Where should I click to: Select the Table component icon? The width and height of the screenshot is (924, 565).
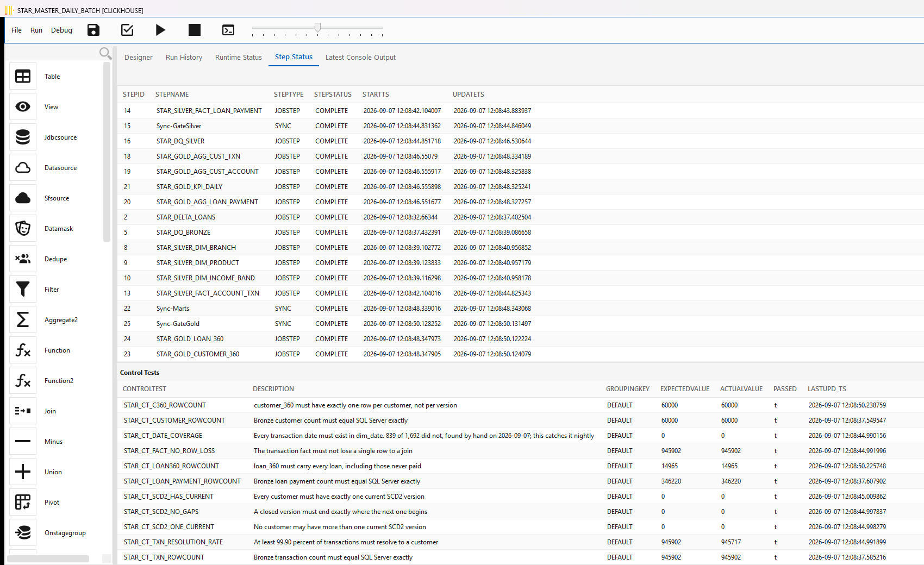[x=23, y=77]
